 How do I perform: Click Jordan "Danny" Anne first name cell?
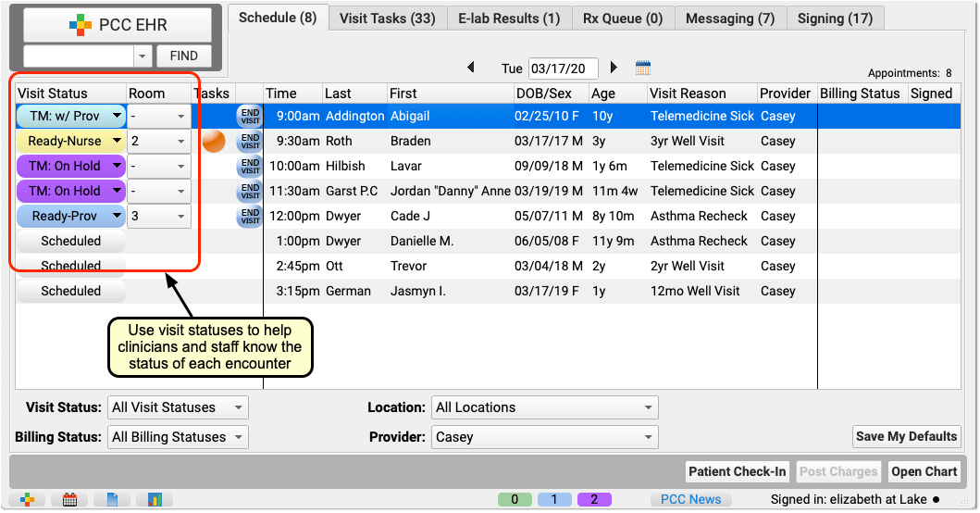[x=450, y=192]
